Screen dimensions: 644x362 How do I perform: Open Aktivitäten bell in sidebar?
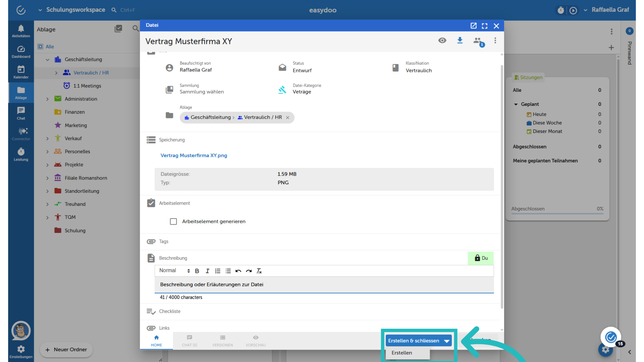point(21,31)
